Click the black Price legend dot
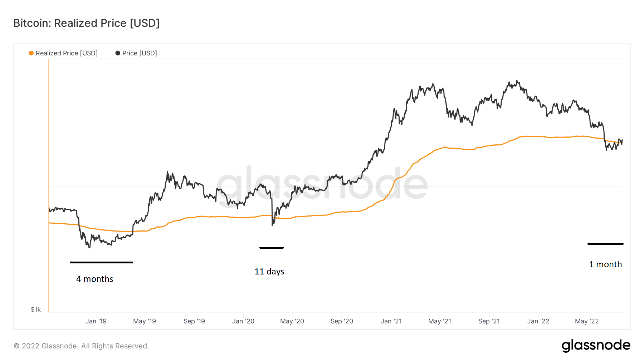The width and height of the screenshot is (644, 362). click(118, 53)
